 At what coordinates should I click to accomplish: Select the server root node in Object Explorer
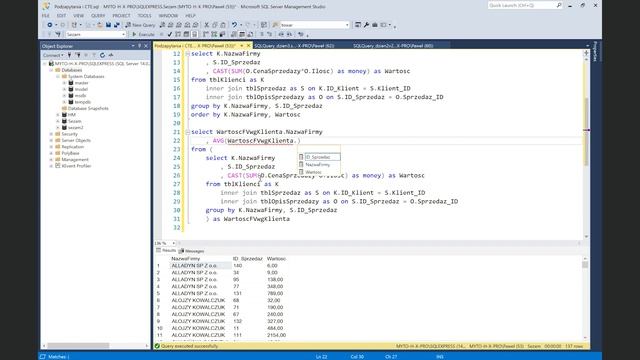pos(102,64)
